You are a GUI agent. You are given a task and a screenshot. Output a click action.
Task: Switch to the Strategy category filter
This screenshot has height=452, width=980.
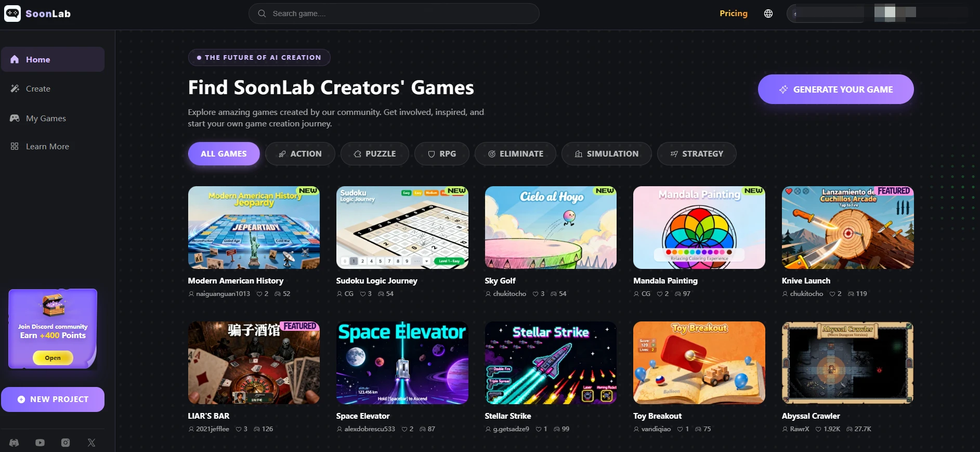(x=696, y=154)
